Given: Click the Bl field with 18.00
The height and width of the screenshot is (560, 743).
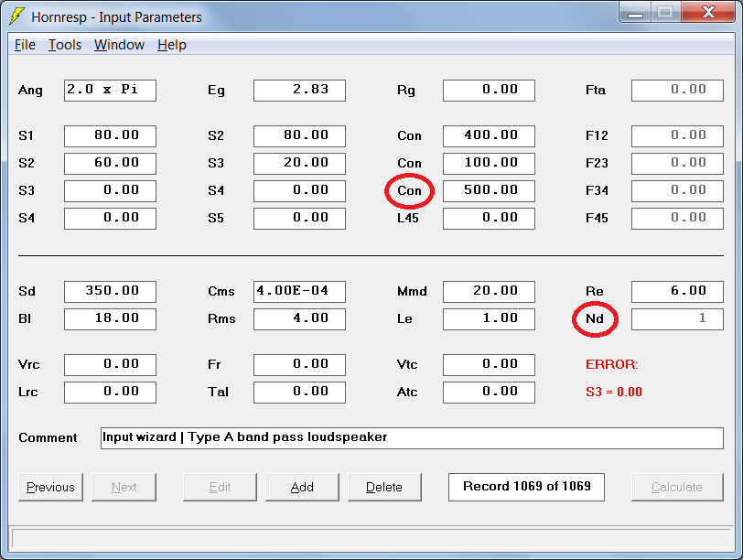Looking at the screenshot, I should point(110,319).
